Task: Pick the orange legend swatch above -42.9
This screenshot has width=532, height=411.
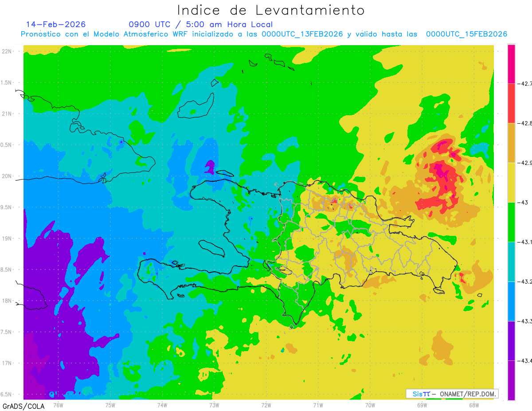Action: [x=511, y=143]
